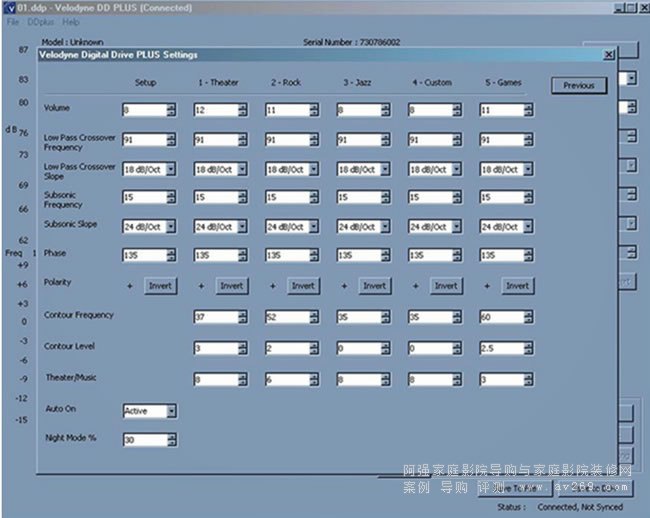This screenshot has width=650, height=518.
Task: Click the Previous button
Action: [578, 86]
